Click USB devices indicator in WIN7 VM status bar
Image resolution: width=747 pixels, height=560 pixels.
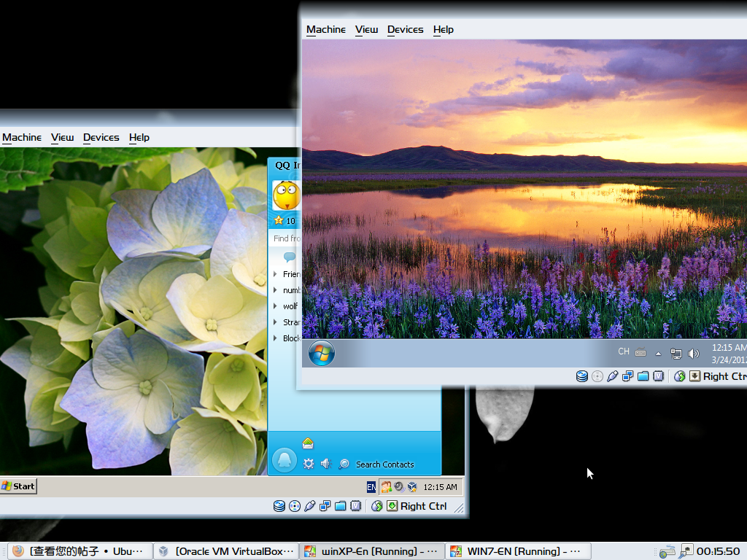click(613, 377)
